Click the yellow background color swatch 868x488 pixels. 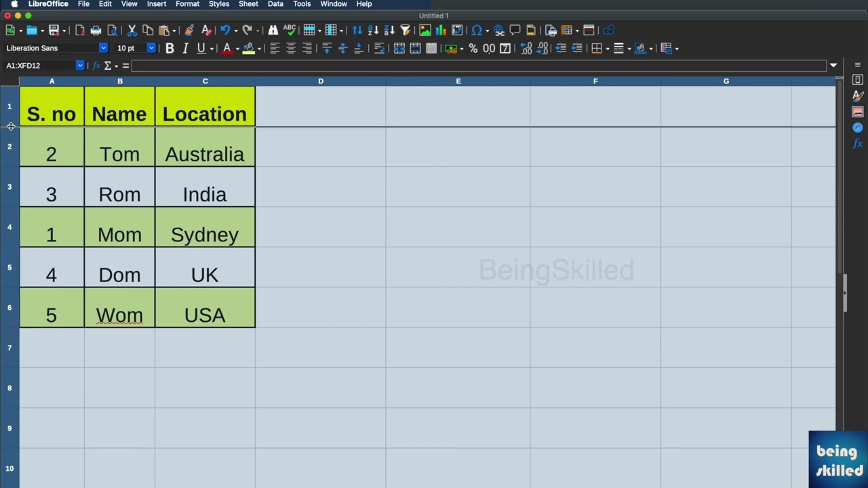click(x=249, y=48)
